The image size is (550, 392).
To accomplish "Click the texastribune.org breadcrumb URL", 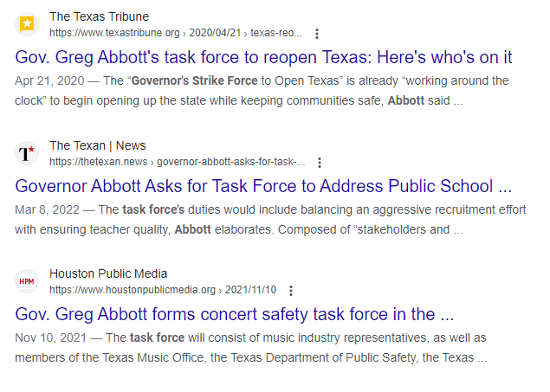I will 176,33.
